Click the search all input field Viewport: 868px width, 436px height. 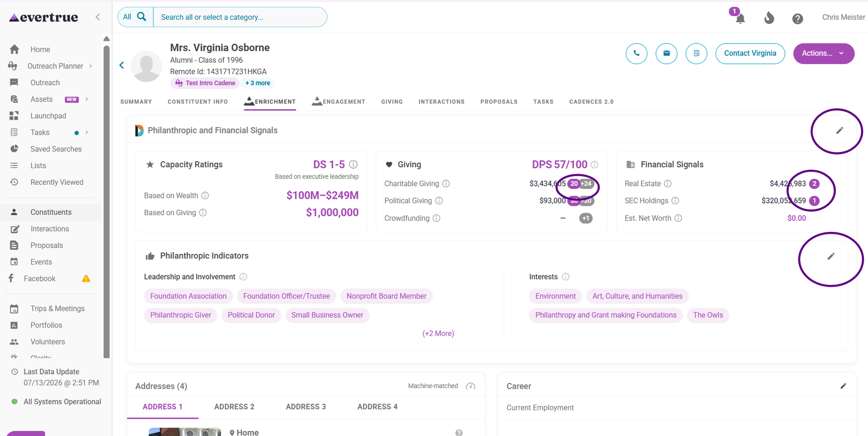click(x=240, y=17)
